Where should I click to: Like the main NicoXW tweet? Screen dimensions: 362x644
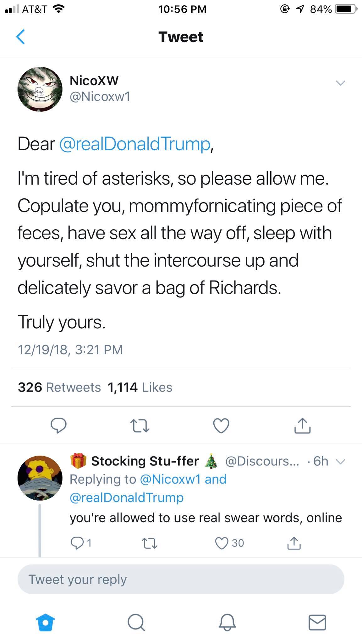click(221, 426)
